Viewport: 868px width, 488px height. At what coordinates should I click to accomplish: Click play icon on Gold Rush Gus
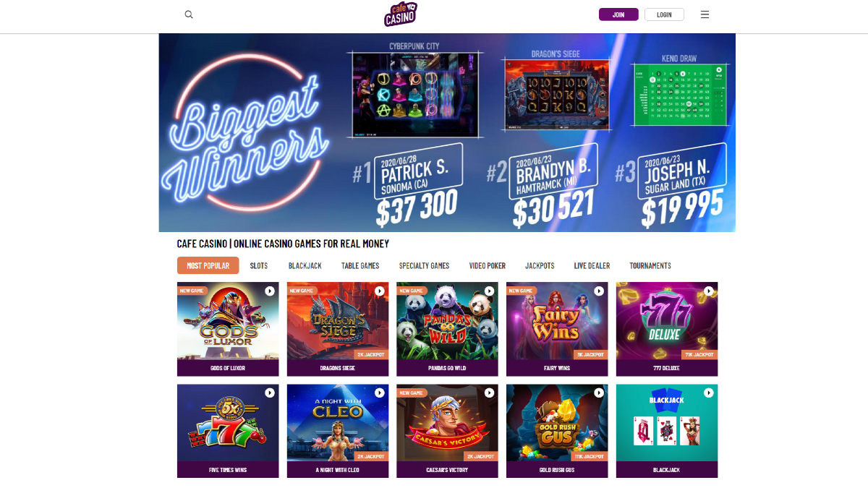point(599,393)
